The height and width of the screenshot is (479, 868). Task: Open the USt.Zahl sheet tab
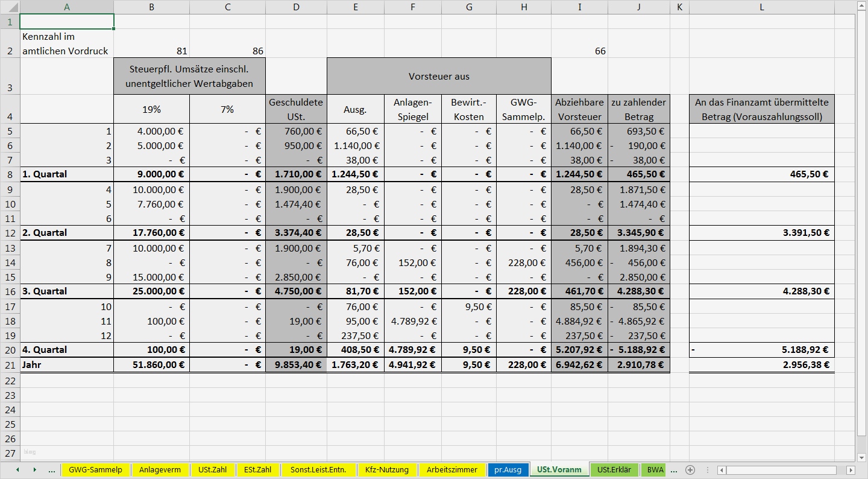[x=213, y=470]
